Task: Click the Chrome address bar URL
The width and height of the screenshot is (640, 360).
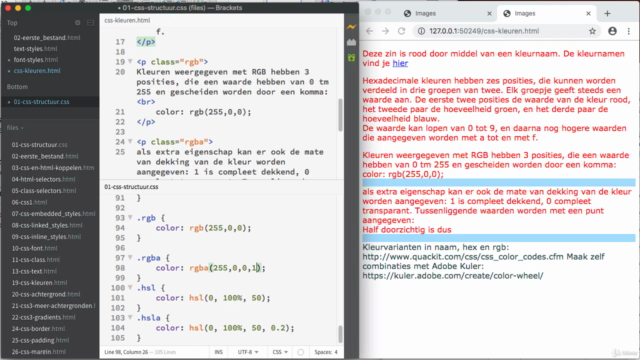Action: tap(484, 31)
